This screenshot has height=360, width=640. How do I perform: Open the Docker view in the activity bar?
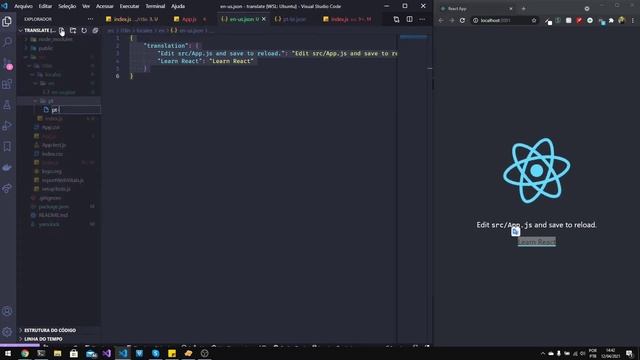7,167
